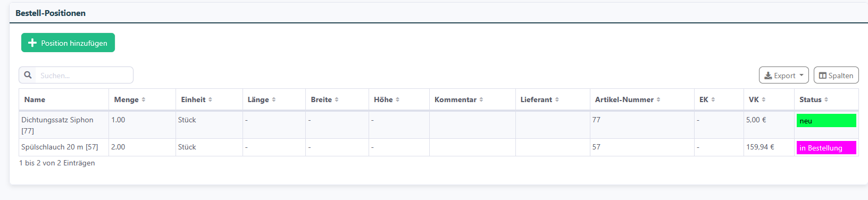Focus the Suchen search input field

click(84, 75)
